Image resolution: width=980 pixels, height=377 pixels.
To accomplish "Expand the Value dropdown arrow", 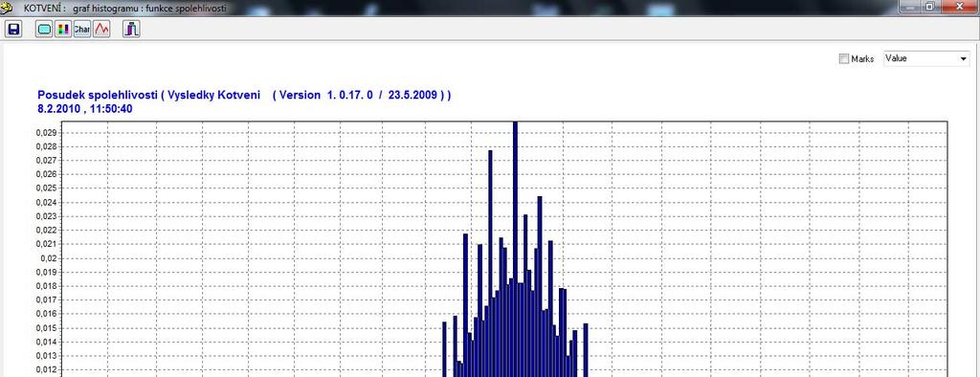I will point(963,58).
